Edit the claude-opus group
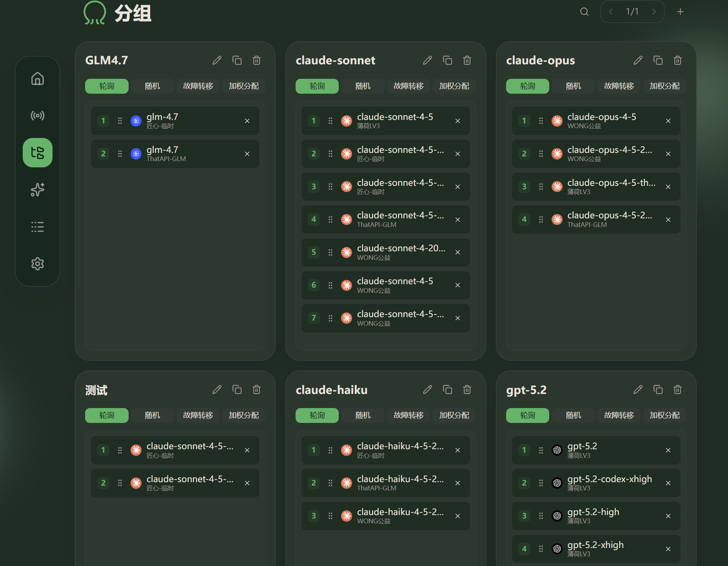Viewport: 728px width, 566px height. [638, 60]
